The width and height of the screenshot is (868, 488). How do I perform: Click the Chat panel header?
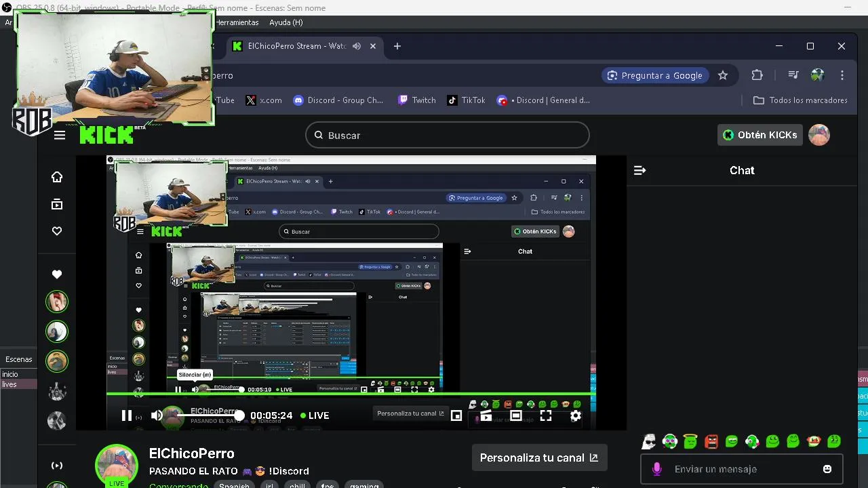coord(742,170)
